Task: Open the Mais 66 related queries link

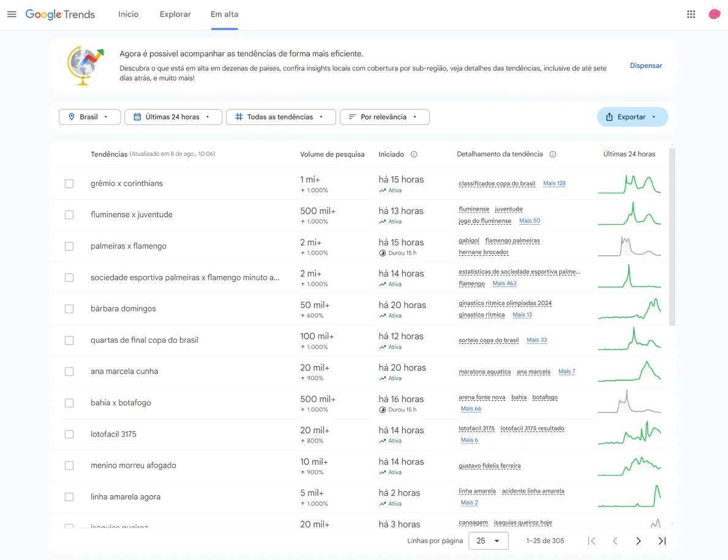Action: click(471, 409)
